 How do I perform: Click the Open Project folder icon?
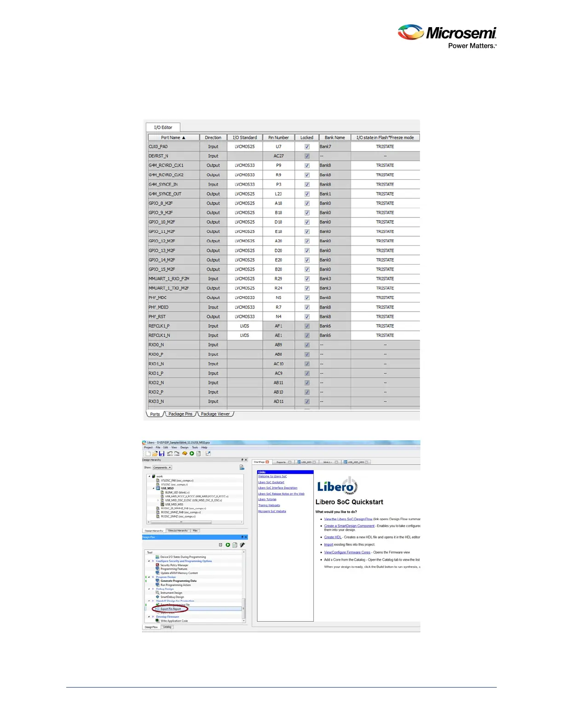point(155,454)
